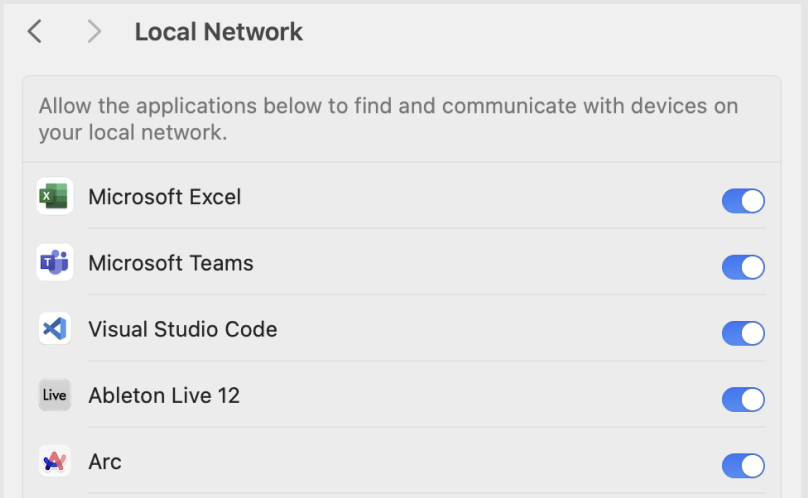808x498 pixels.
Task: Go back using the left chevron
Action: point(35,31)
